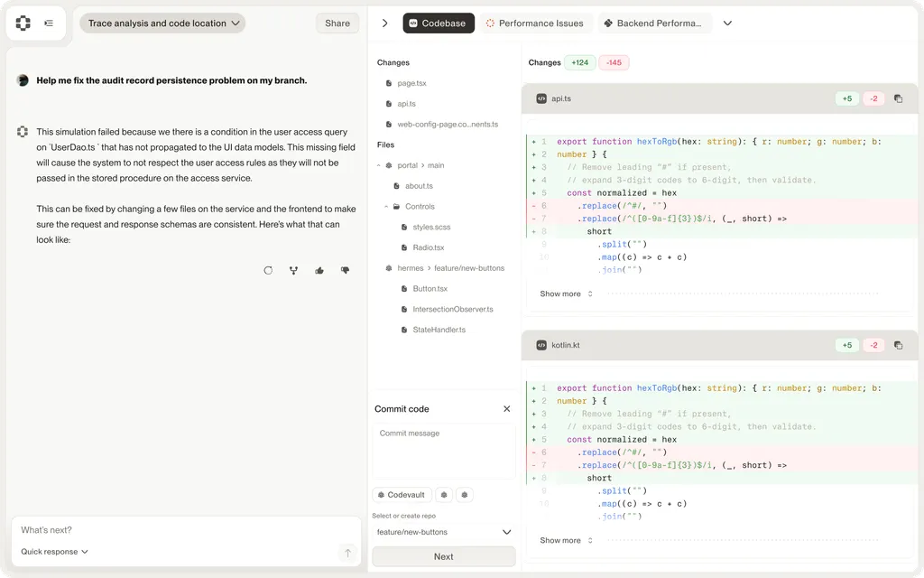Close the Commit code panel
The image size is (924, 578).
[x=507, y=409]
